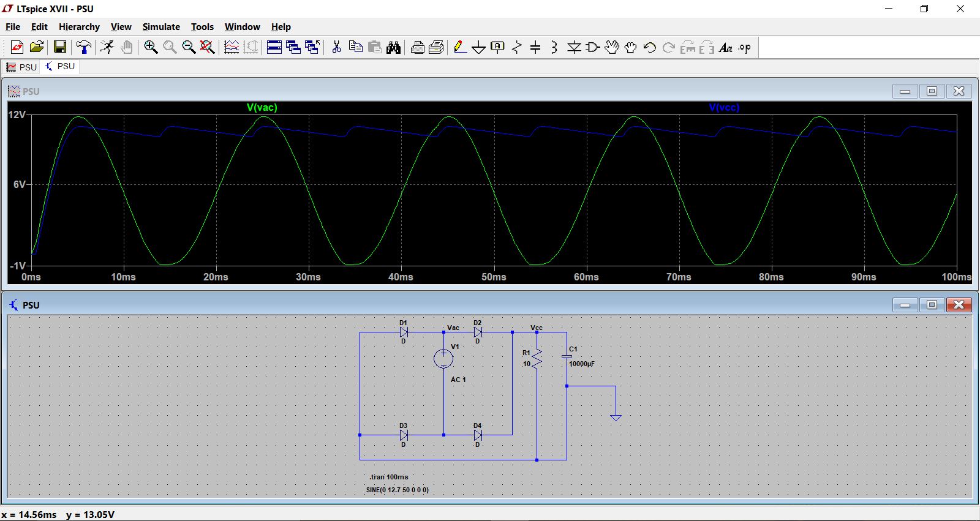
Task: Select the Draw Wire pencil tool
Action: click(x=460, y=47)
